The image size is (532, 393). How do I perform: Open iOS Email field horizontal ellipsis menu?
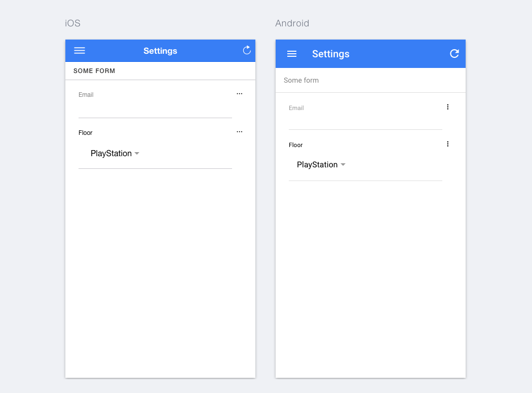pyautogui.click(x=240, y=94)
